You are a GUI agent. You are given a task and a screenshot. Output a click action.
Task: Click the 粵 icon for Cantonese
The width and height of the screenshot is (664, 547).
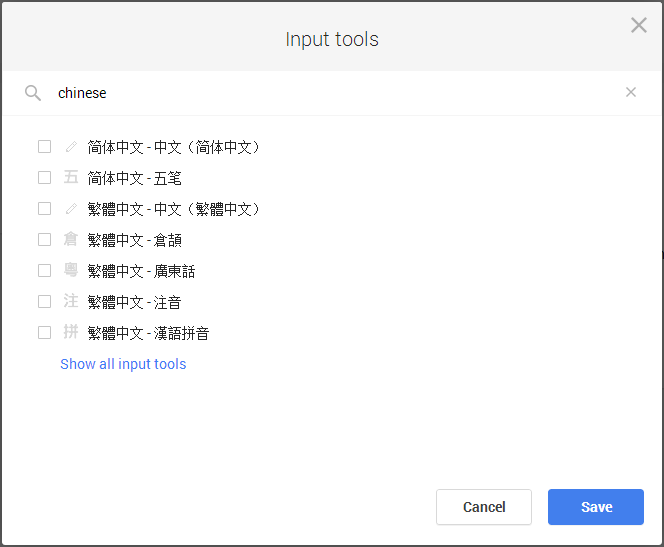(71, 270)
